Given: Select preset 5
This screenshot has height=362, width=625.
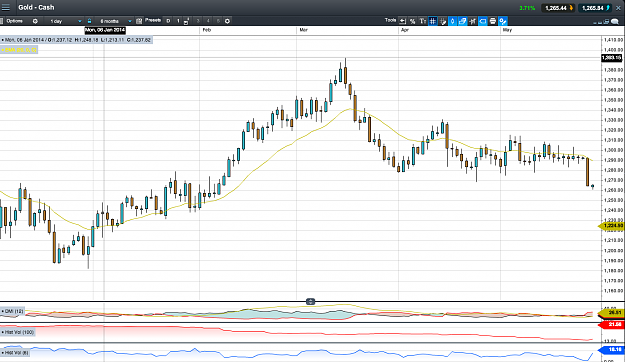Looking at the screenshot, I should [x=218, y=21].
